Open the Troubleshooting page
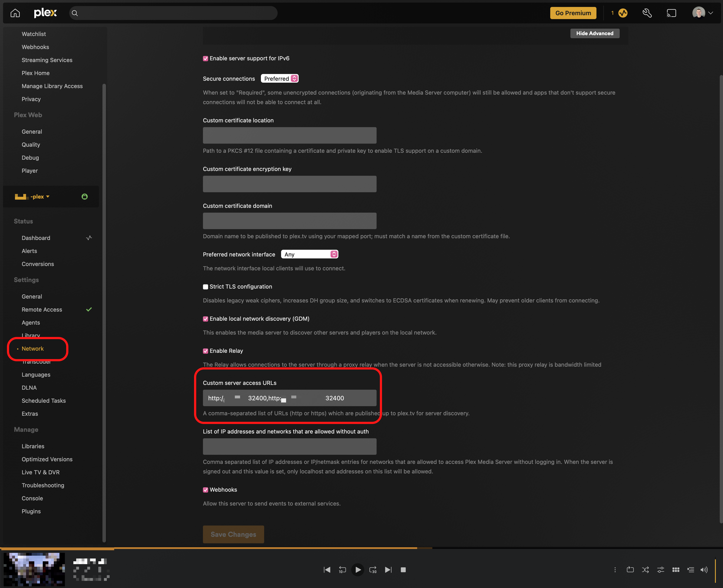 pos(43,485)
